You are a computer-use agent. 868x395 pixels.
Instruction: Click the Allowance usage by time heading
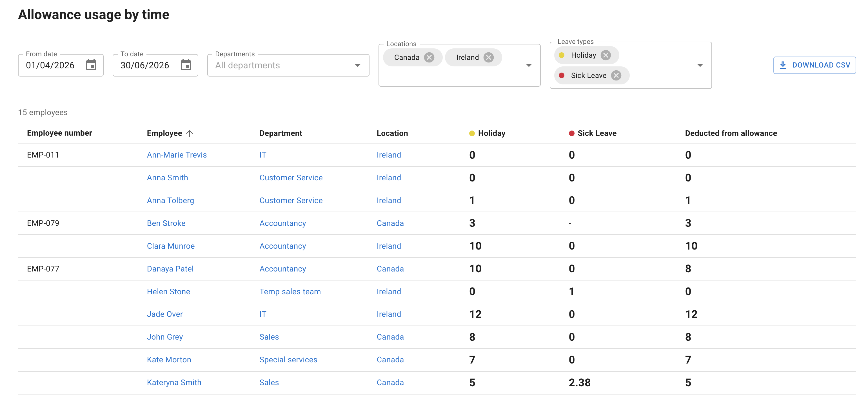coord(94,15)
